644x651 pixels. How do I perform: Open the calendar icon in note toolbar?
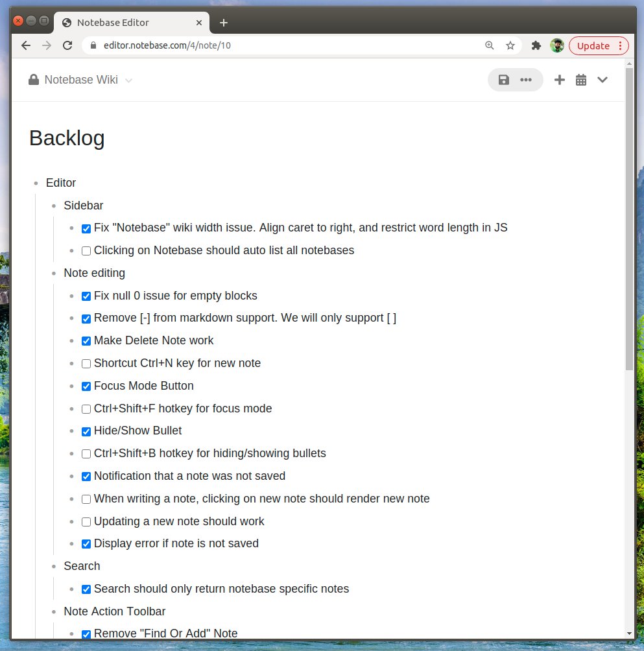pos(581,80)
